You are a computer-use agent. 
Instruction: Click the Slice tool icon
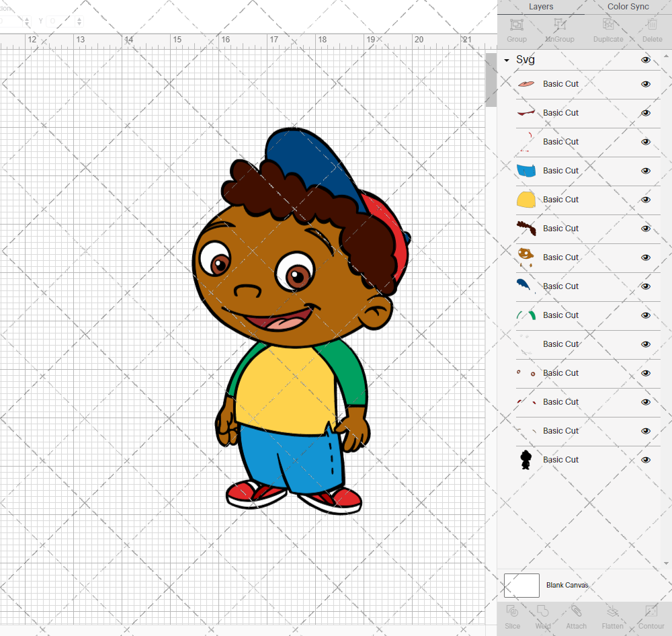(512, 611)
